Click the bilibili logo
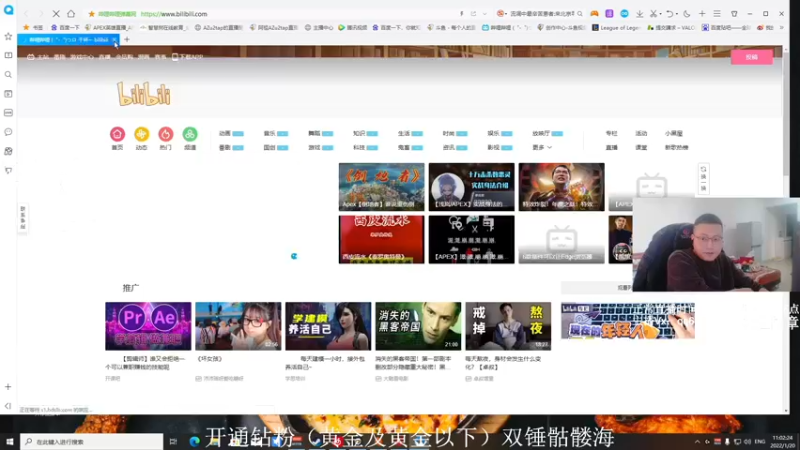Image resolution: width=800 pixels, height=450 pixels. 144,94
